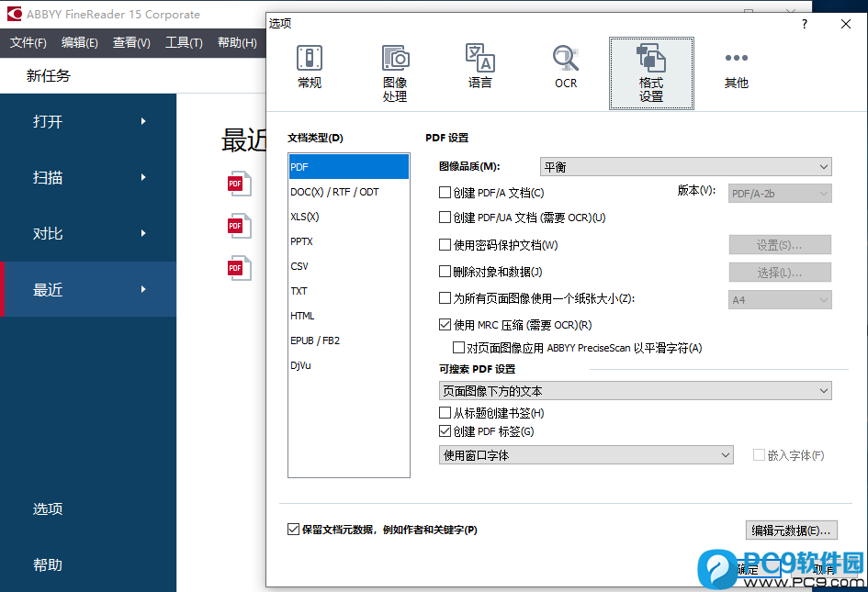
Task: Click the 设置(S)... password button
Action: pyautogui.click(x=780, y=244)
